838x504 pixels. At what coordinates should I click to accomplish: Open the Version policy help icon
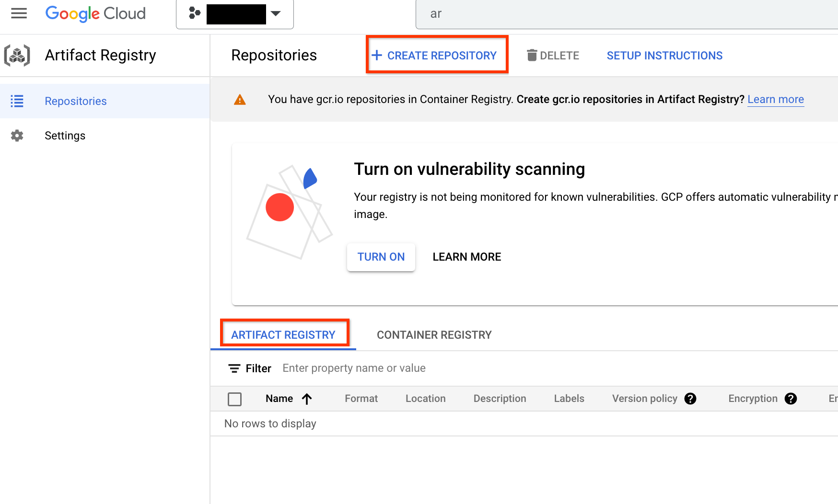pos(690,398)
